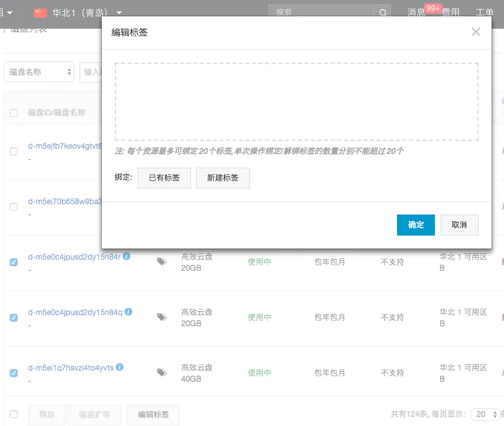Click 磁盘ID/磁盘名称 column header
Image resolution: width=504 pixels, height=426 pixels.
click(x=57, y=112)
